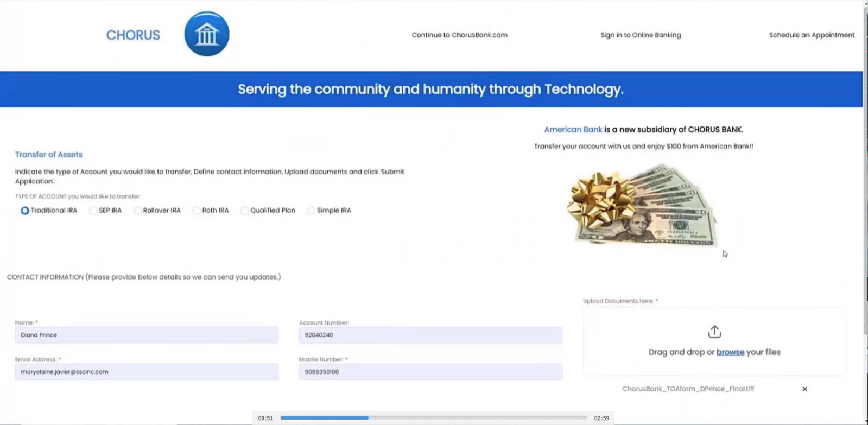
Task: Remove the uploaded ChorusBank_TOAform file
Action: click(804, 389)
